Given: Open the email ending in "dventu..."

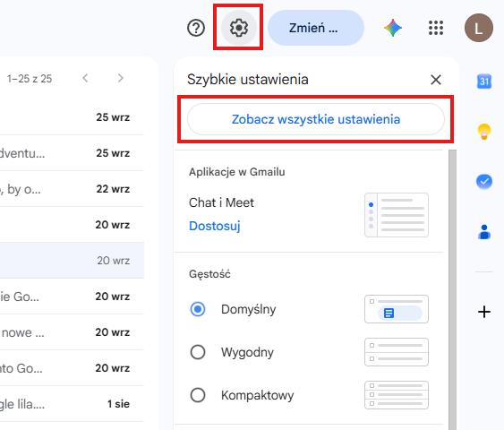Looking at the screenshot, I should pyautogui.click(x=72, y=153).
